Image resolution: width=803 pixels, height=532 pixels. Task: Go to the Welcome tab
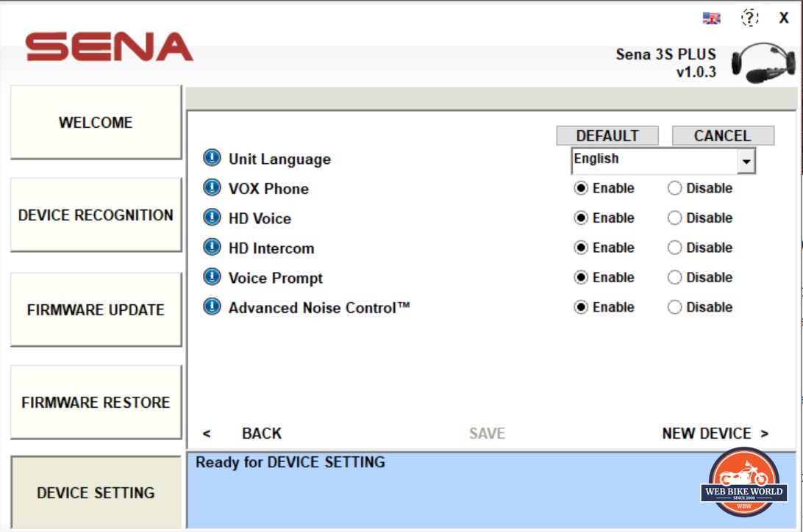(x=96, y=122)
